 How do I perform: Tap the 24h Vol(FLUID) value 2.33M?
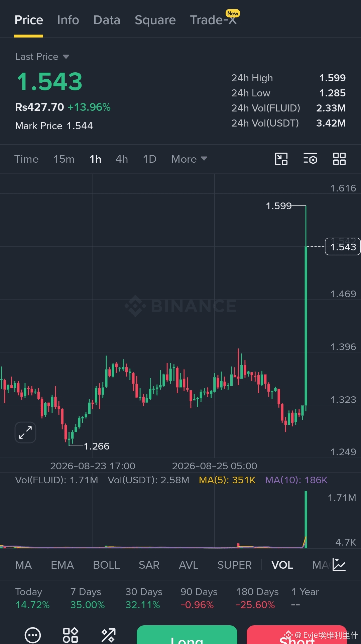point(331,108)
